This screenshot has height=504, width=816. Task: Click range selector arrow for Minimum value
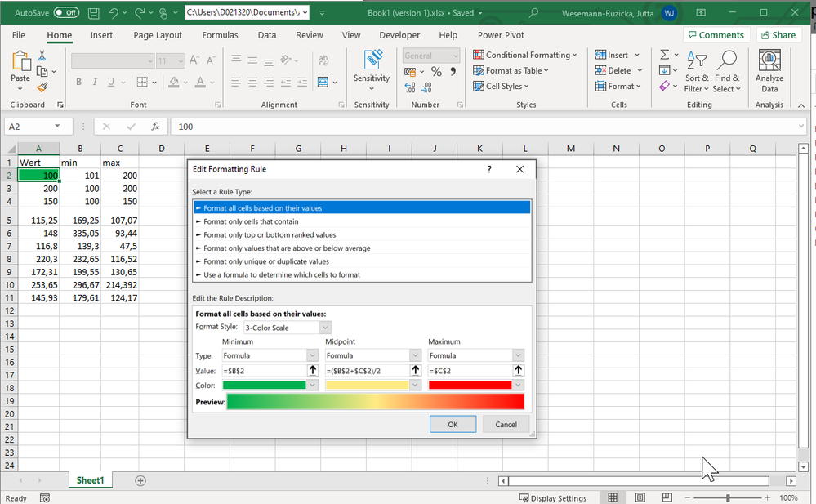(x=312, y=370)
